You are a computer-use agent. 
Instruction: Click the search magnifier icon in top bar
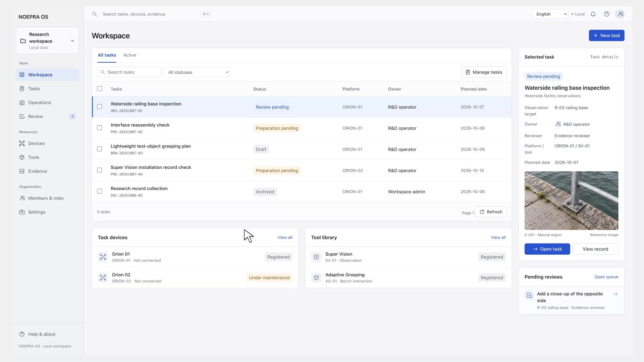(95, 14)
